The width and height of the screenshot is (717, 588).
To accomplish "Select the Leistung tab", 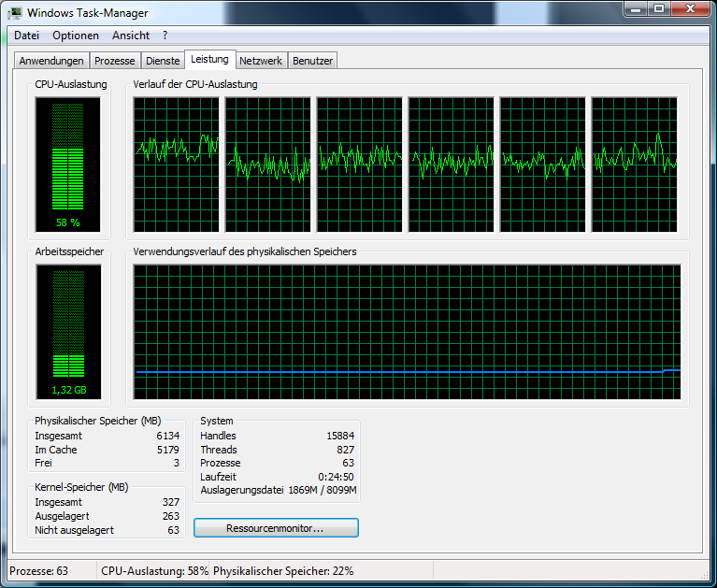I will click(x=210, y=60).
